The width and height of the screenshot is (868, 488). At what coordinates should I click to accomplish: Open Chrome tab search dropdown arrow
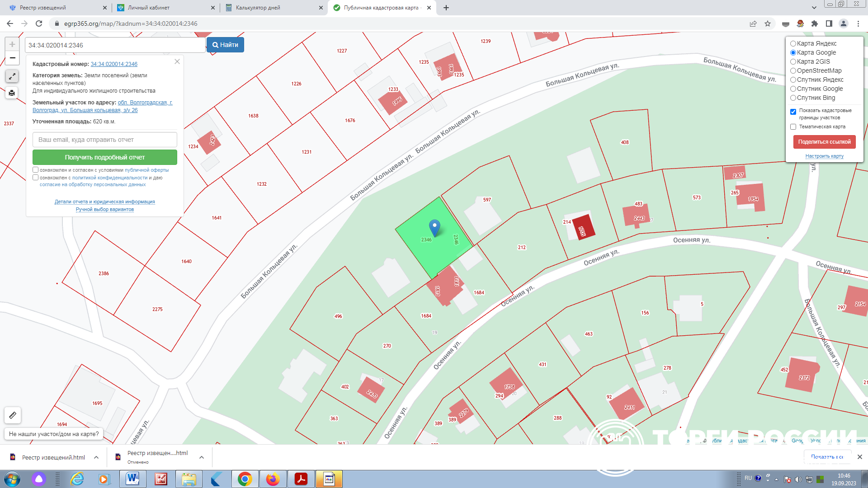pos(814,8)
